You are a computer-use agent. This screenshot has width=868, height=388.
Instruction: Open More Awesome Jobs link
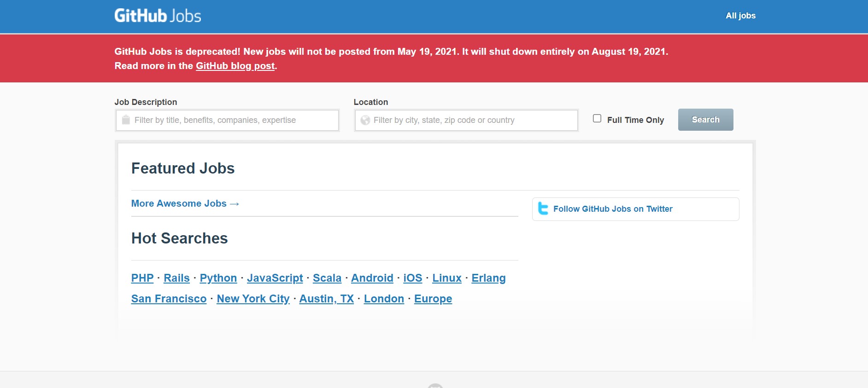point(185,203)
